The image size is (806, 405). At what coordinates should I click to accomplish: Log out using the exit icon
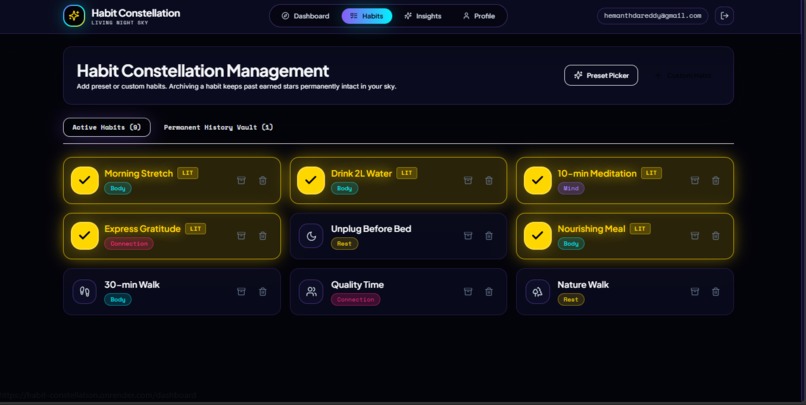coord(724,16)
